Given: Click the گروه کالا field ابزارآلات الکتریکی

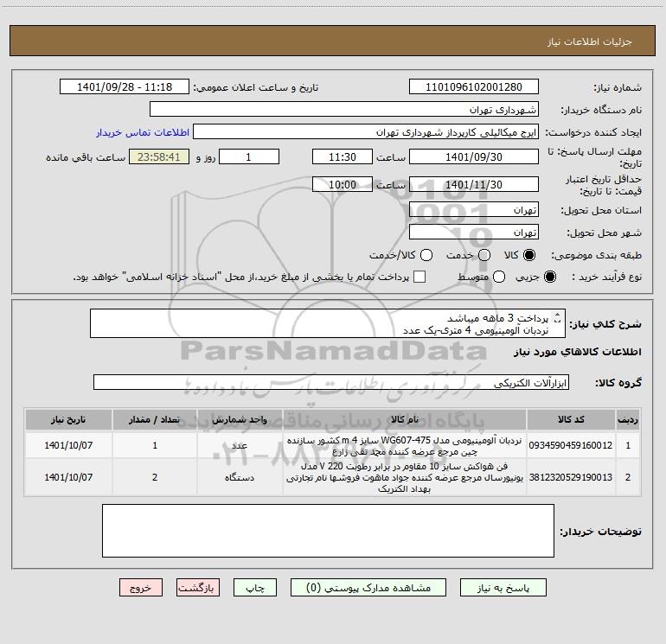Looking at the screenshot, I should [x=331, y=382].
